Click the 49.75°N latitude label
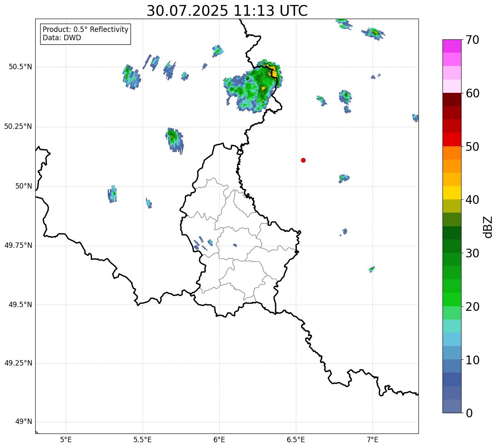Screen dimensions: 498x448 (x=18, y=245)
